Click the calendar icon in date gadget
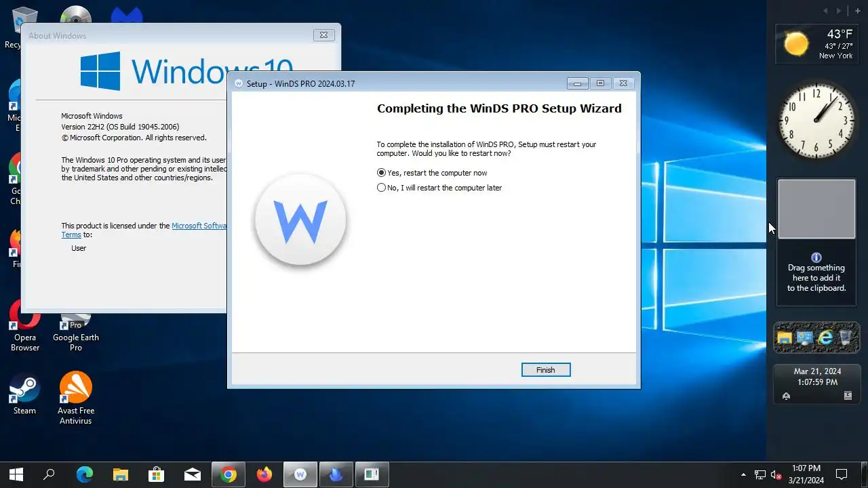This screenshot has height=488, width=868. (848, 396)
